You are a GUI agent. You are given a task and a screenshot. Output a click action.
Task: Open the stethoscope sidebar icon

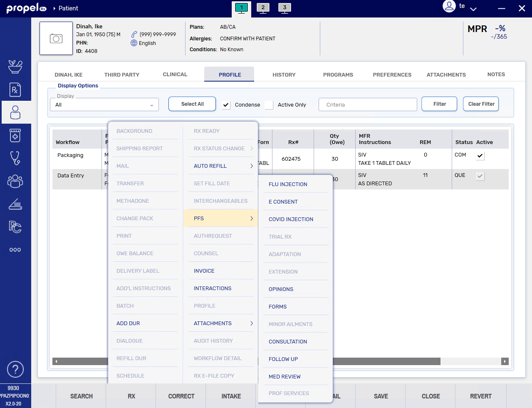[15, 158]
